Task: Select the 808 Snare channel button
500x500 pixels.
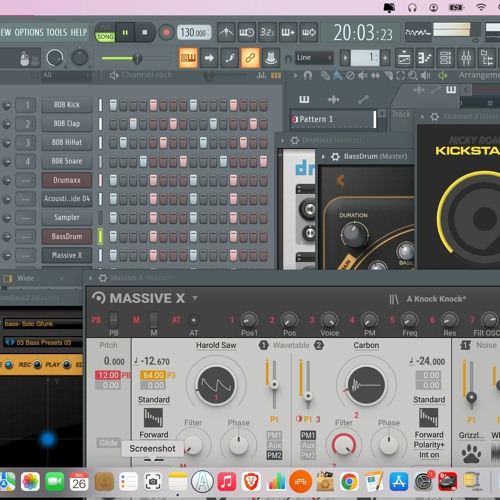Action: (67, 161)
